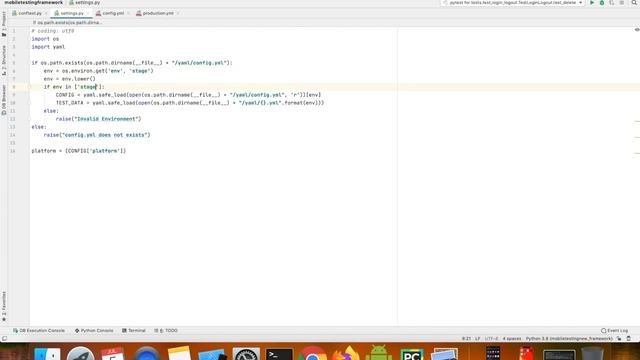The width and height of the screenshot is (640, 360).
Task: Click mobiletestingframework breadcrumb in navigation bar
Action: pyautogui.click(x=33, y=2)
